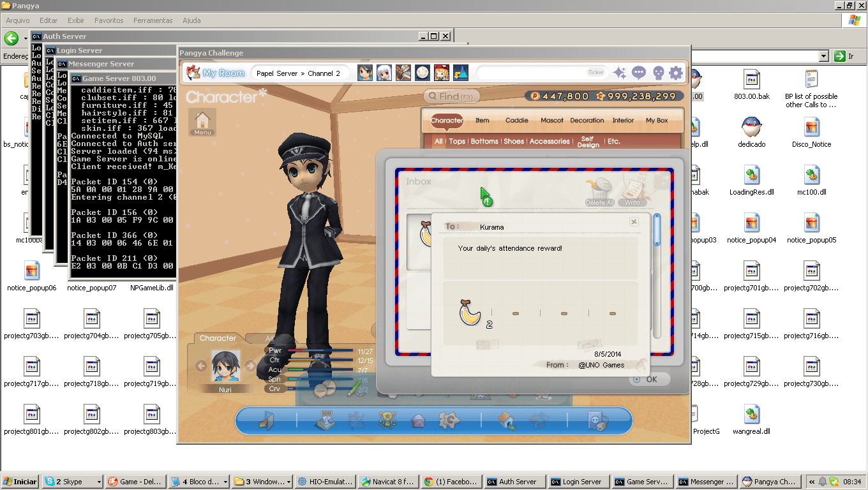The width and height of the screenshot is (868, 490).
Task: Filter by Accessories subcategory
Action: [x=550, y=142]
